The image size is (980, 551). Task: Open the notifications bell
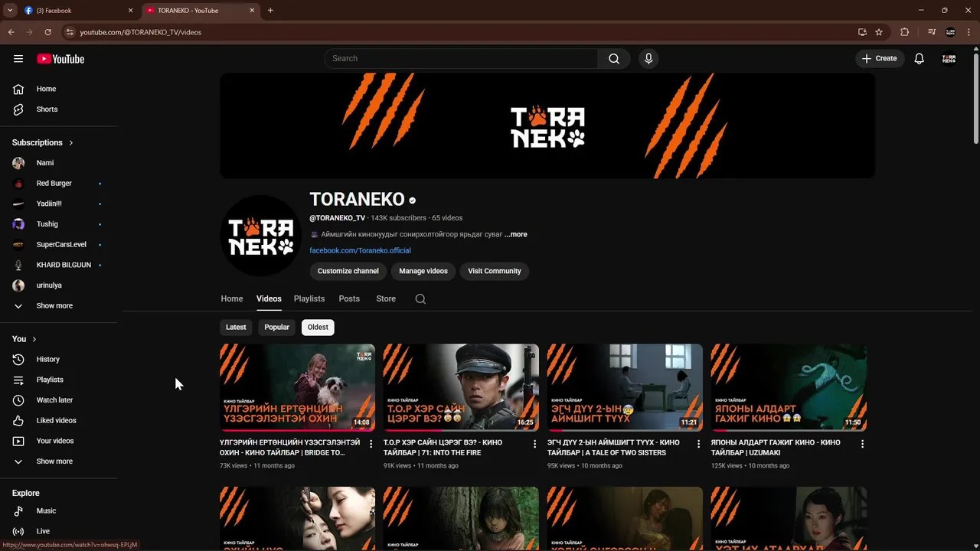pyautogui.click(x=920, y=59)
